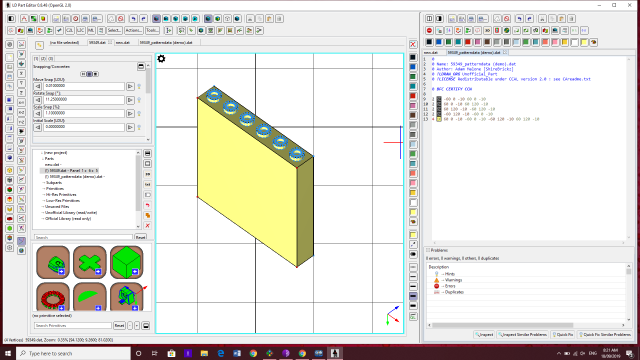Image resolution: width=640 pixels, height=360 pixels.
Task: Expand the Official Library (read only) node
Action: pos(43,219)
